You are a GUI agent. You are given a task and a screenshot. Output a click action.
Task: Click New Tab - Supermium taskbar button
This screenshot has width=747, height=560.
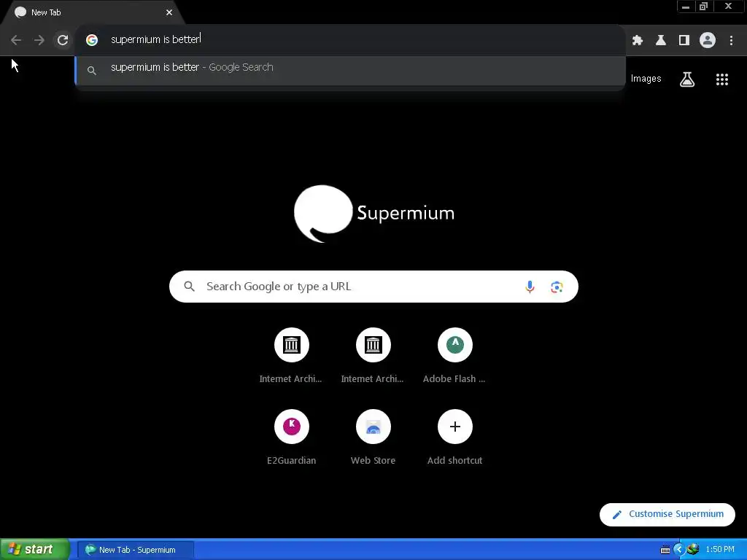[x=136, y=550]
